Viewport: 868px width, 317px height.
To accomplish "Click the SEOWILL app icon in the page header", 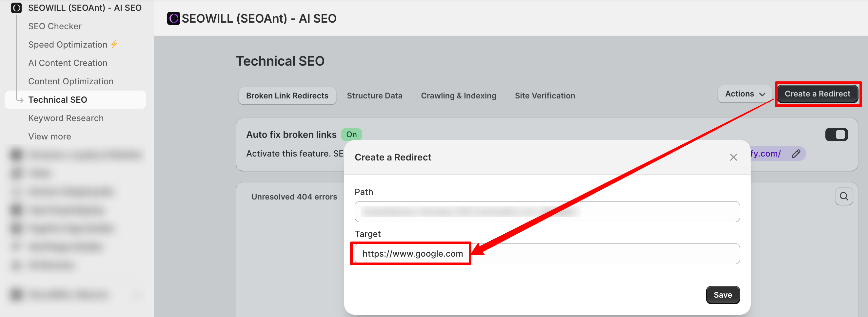I will click(173, 19).
